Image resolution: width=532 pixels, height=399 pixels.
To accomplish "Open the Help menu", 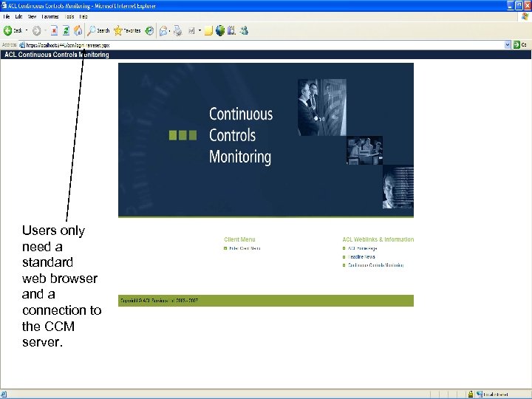I will [x=83, y=16].
